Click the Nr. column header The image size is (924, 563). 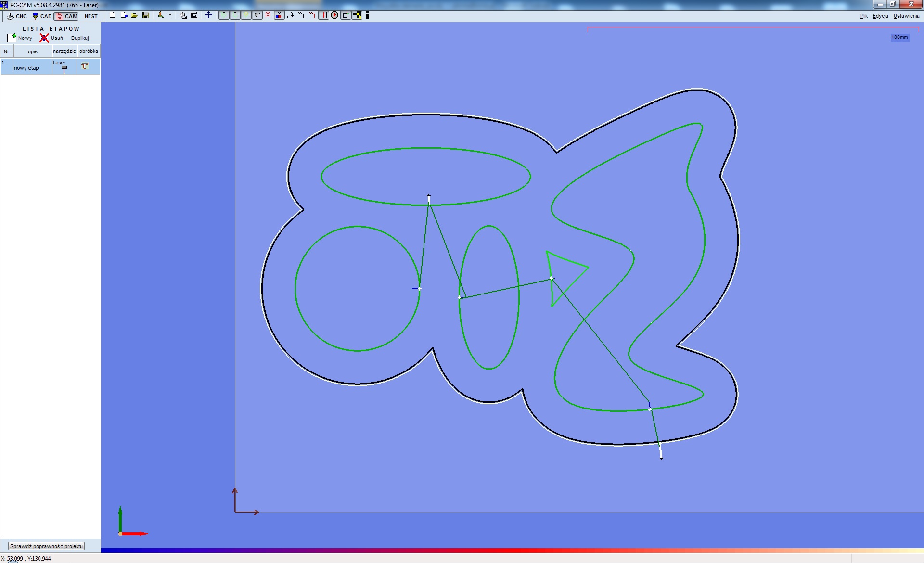point(7,51)
